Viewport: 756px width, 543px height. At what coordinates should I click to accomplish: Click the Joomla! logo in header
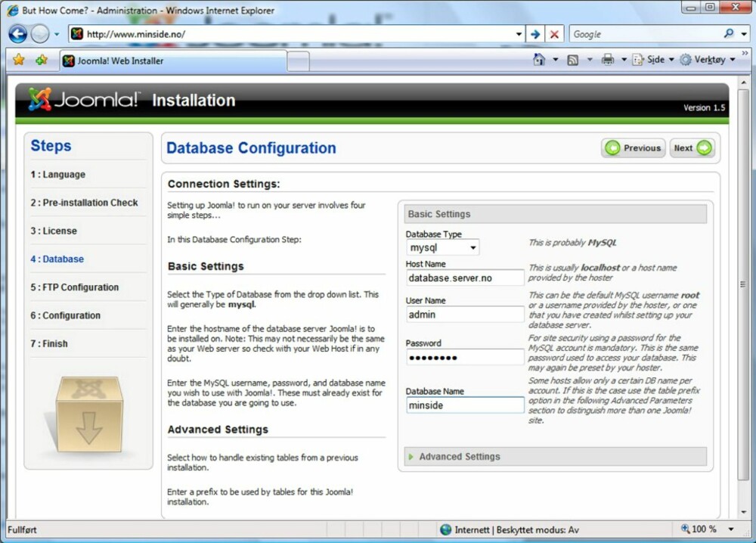click(x=84, y=99)
